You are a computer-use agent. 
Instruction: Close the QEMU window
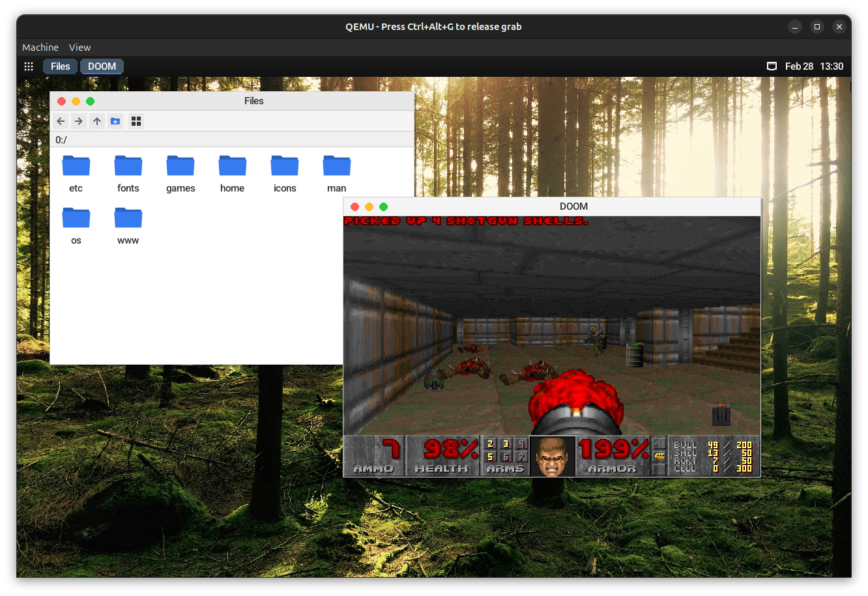(839, 27)
